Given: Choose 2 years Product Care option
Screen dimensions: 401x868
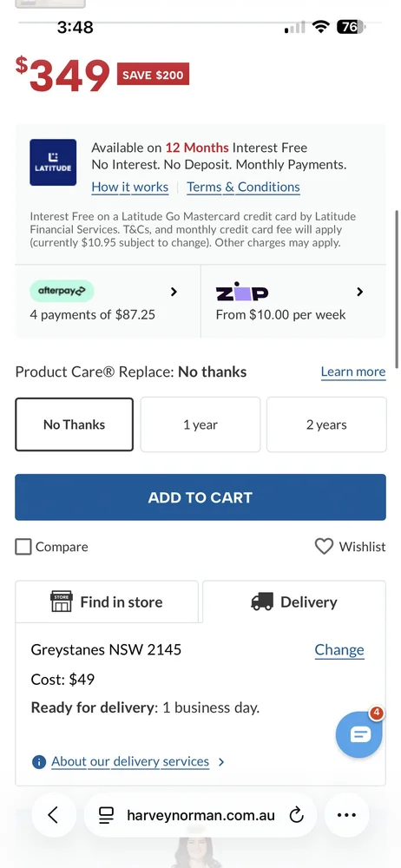Looking at the screenshot, I should coord(326,424).
